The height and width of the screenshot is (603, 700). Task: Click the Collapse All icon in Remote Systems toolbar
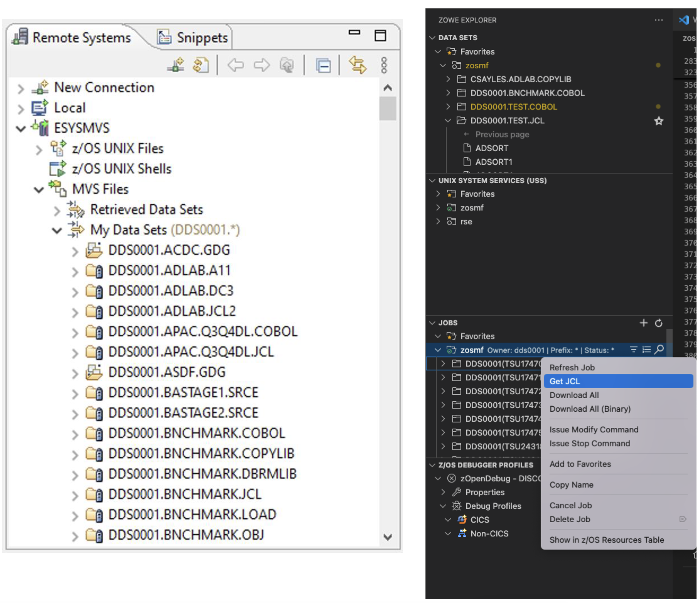[x=323, y=65]
